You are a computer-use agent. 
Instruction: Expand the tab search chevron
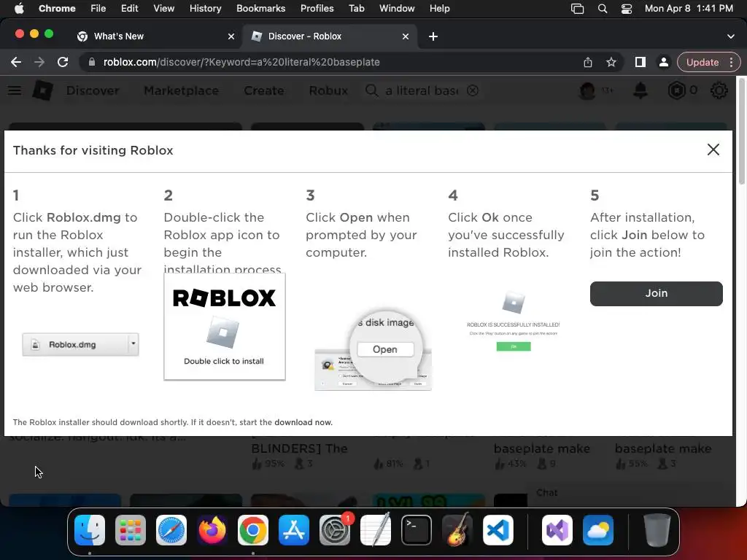(x=731, y=36)
